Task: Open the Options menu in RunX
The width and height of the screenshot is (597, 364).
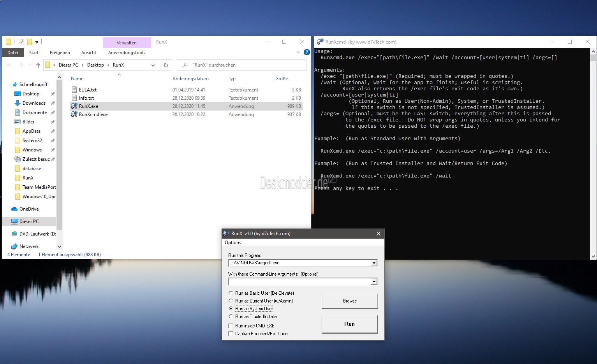Action: tap(233, 243)
